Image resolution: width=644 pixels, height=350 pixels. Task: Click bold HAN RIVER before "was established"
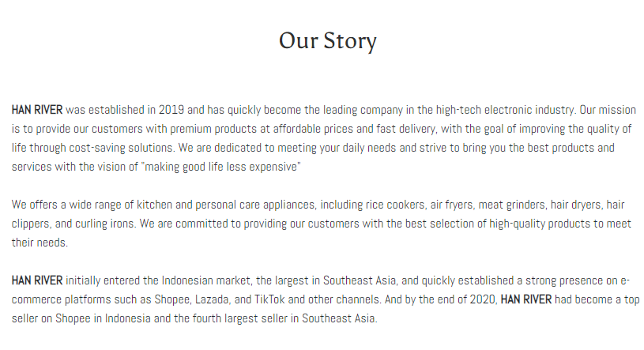click(x=37, y=110)
